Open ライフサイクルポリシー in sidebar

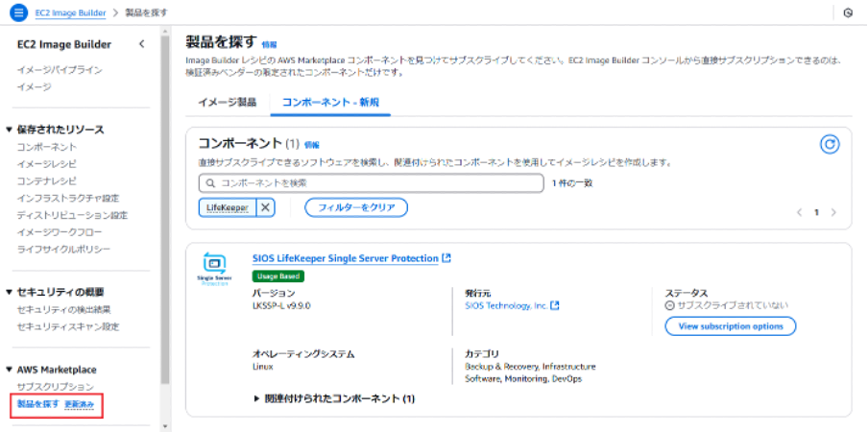[x=63, y=250]
